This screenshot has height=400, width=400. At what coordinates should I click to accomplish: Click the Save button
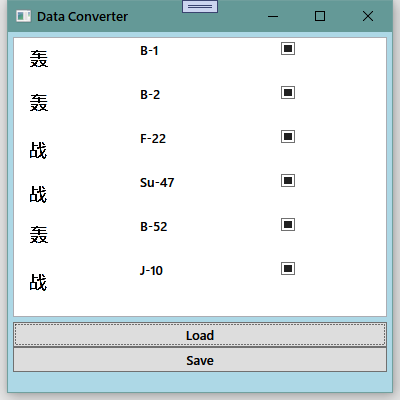(200, 360)
